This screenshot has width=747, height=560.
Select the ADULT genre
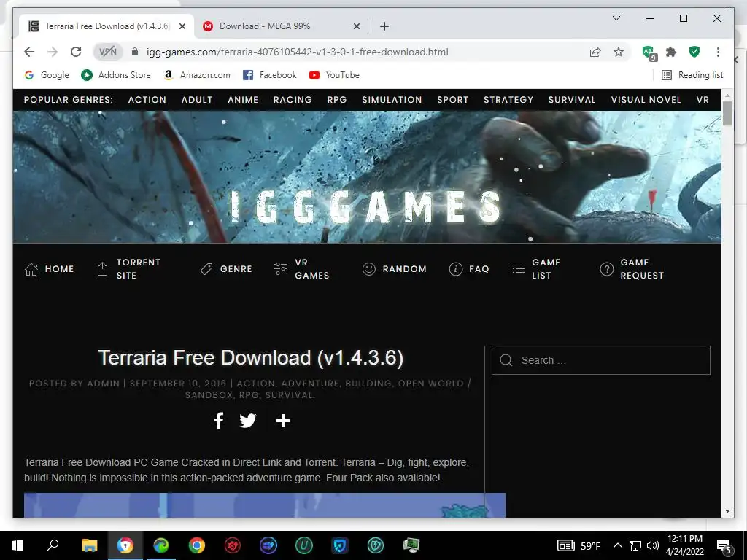(x=197, y=99)
